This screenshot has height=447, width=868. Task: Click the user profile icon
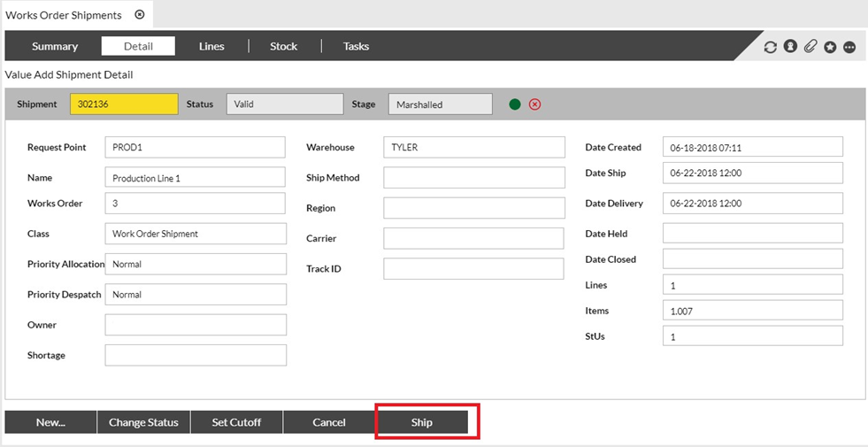tap(790, 47)
